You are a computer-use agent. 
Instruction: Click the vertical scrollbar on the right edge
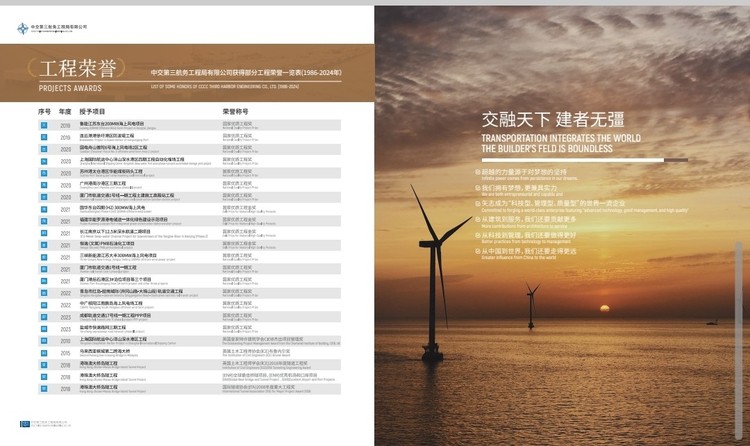(x=739, y=340)
